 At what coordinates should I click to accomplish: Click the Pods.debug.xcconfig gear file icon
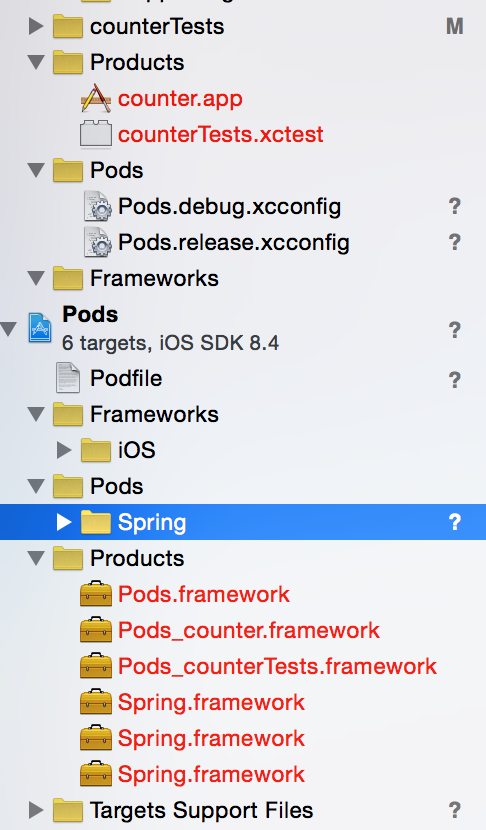pyautogui.click(x=98, y=206)
